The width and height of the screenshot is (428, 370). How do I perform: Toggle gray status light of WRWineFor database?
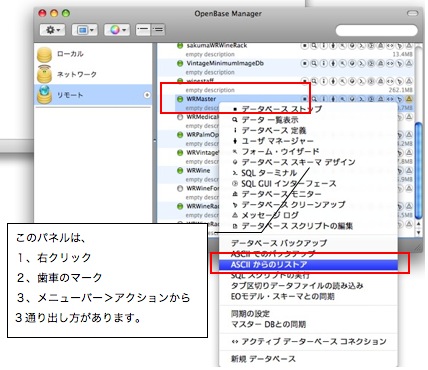[x=180, y=188]
